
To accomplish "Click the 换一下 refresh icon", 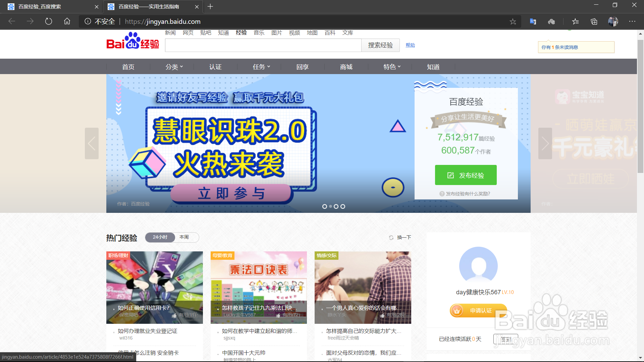I will click(x=391, y=238).
